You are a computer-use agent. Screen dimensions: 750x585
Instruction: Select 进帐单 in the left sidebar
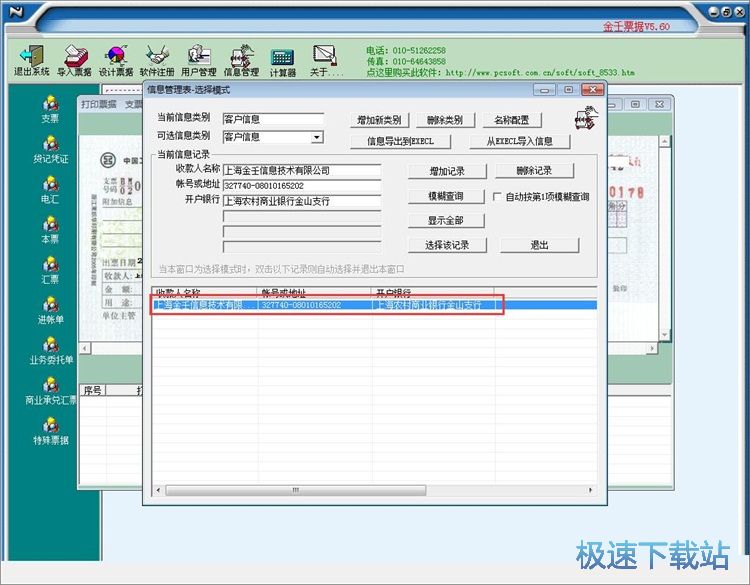pyautogui.click(x=50, y=310)
